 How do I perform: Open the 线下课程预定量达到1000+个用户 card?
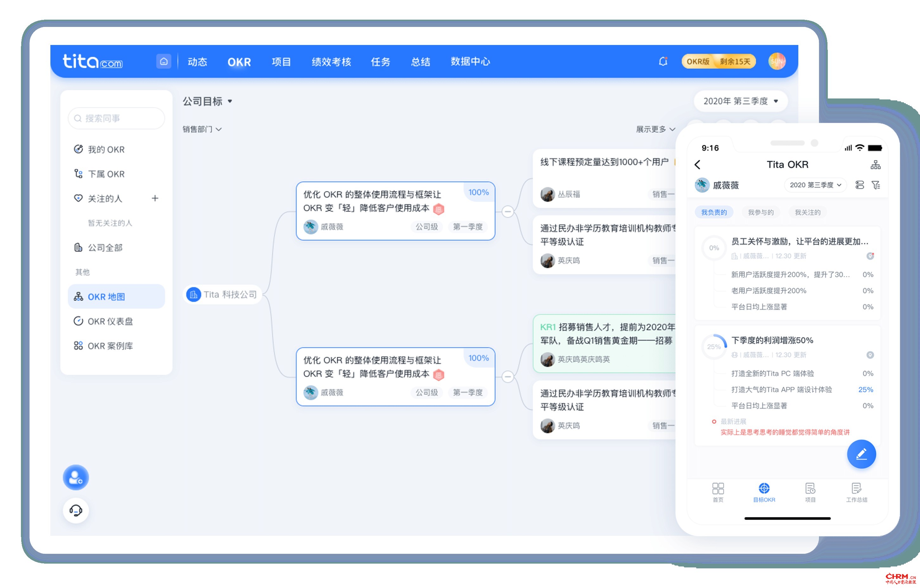pyautogui.click(x=604, y=178)
